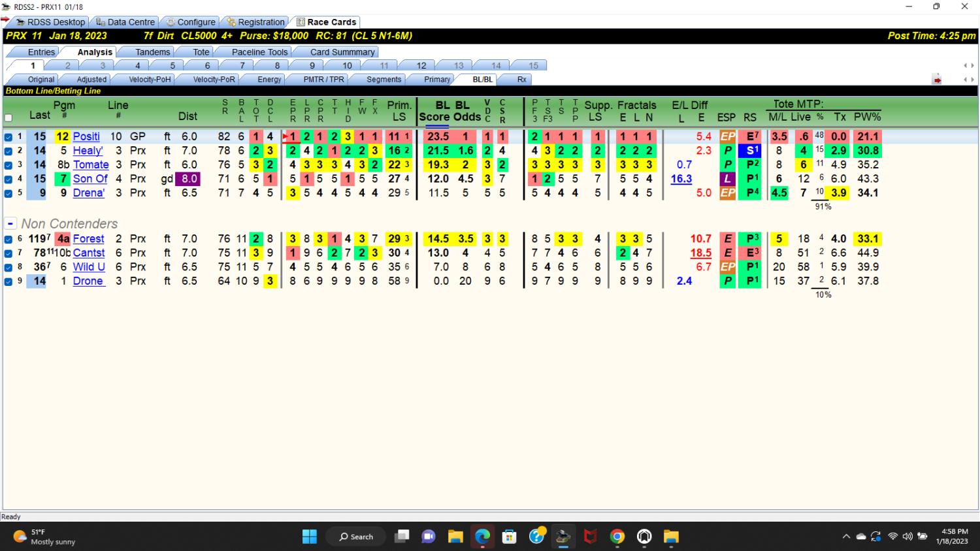Launch the Chat app from taskbar
This screenshot has width=980, height=551.
(429, 537)
